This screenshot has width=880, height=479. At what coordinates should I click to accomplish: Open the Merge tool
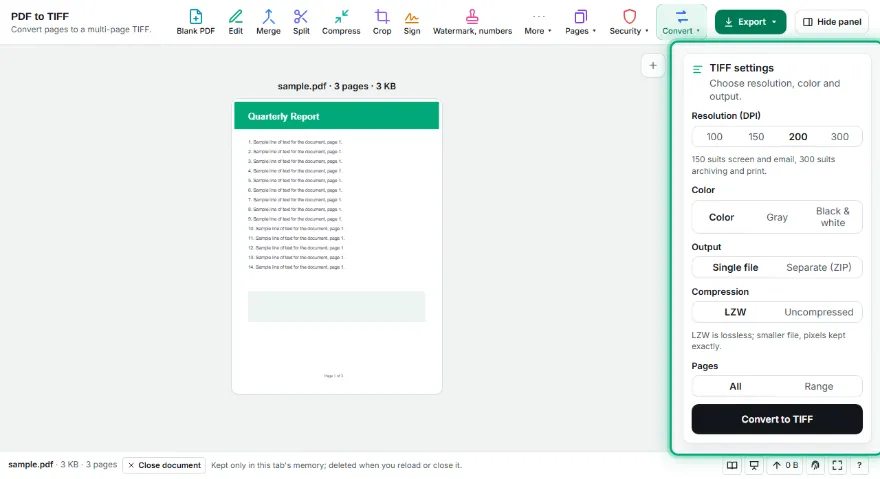(x=268, y=22)
